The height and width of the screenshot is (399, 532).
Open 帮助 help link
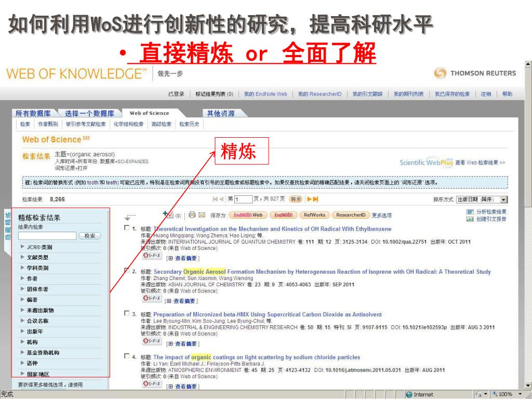point(507,94)
